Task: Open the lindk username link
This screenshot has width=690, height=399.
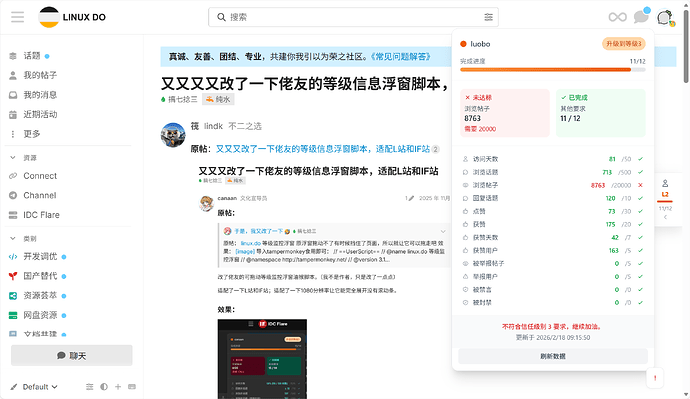Action: [213, 126]
